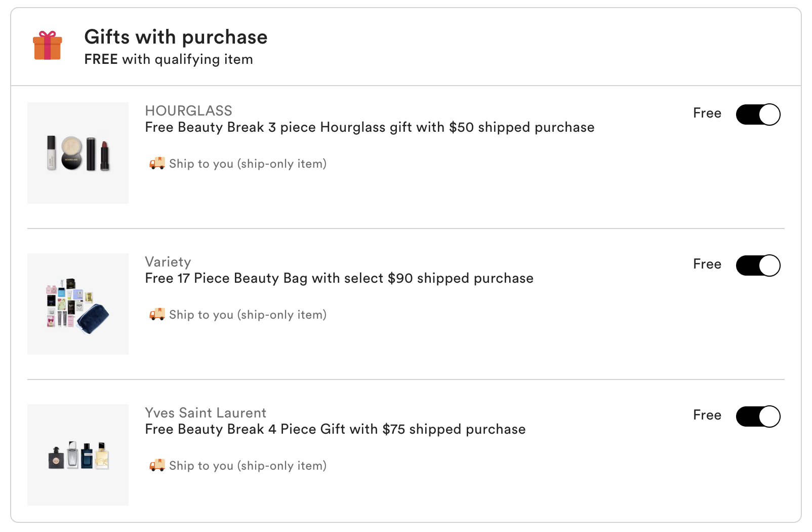Click the HOURGLASS brand name
This screenshot has height=532, width=812.
coord(188,110)
